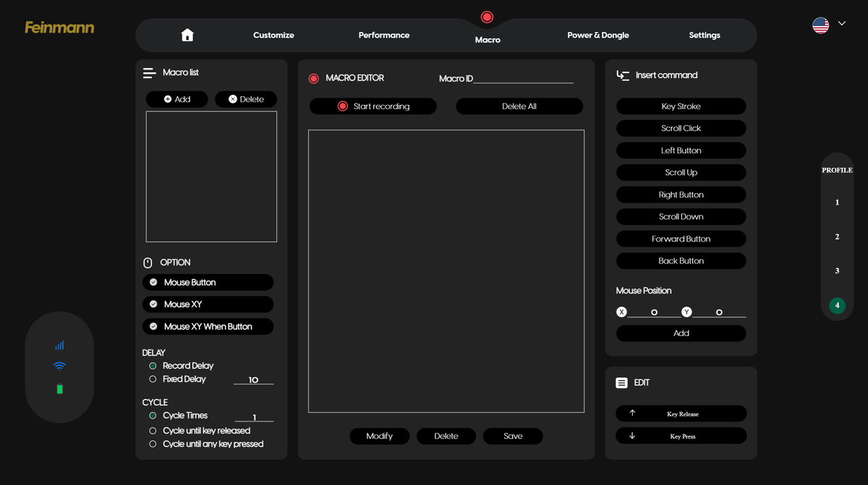Screen dimensions: 868x485
Task: Open the Performance tab
Action: click(384, 35)
